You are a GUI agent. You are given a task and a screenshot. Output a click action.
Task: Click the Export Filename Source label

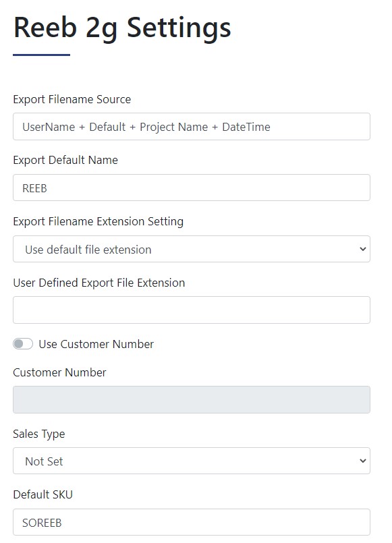coord(72,99)
